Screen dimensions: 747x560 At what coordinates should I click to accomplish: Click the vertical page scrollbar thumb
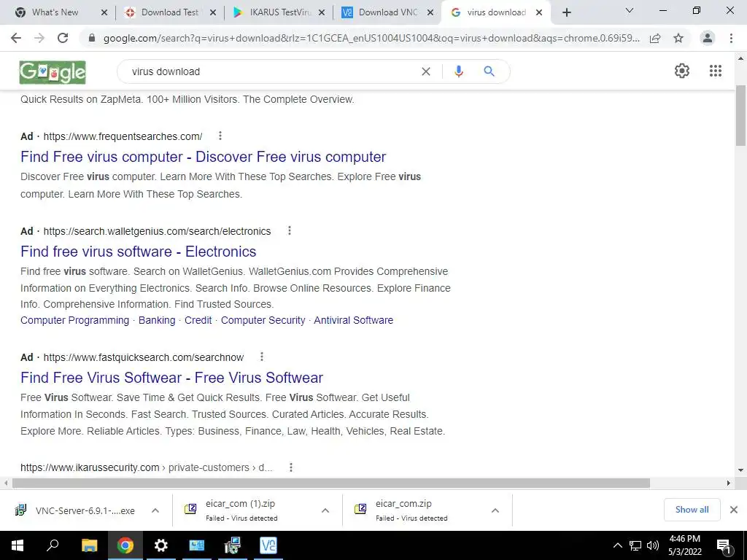(x=740, y=116)
